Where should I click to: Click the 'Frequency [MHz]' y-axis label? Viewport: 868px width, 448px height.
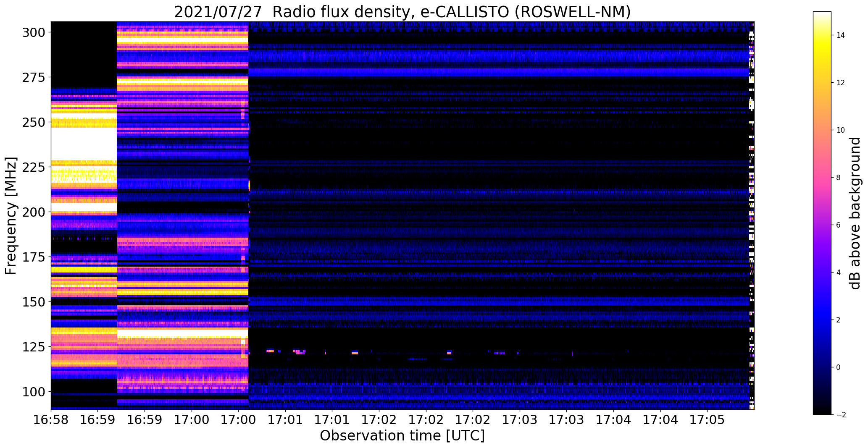(x=11, y=216)
